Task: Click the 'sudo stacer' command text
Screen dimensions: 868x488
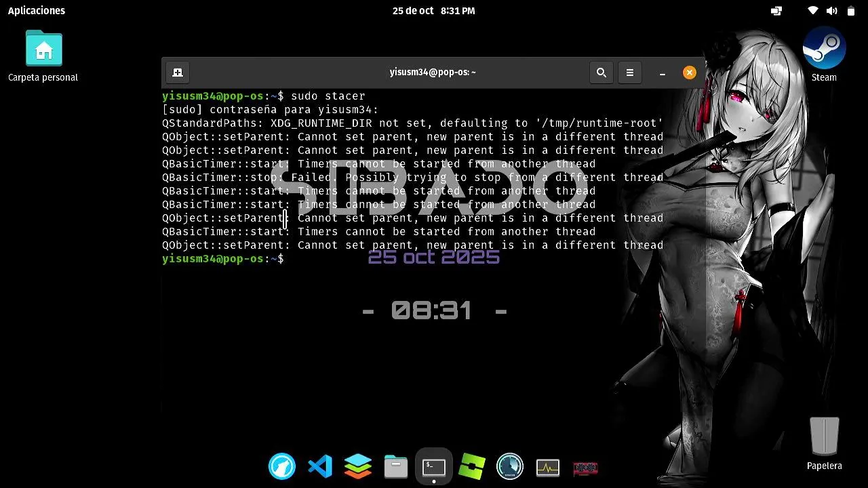Action: (328, 96)
